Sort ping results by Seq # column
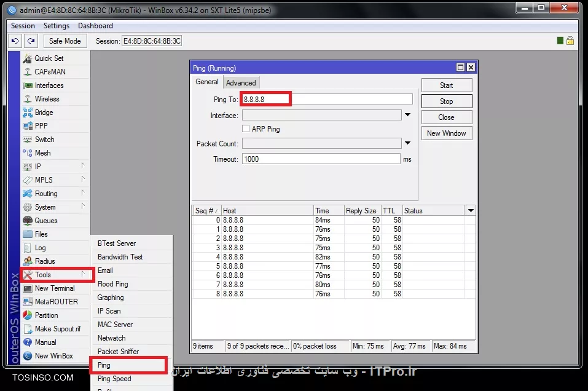Viewport: 588px width, 391px height. (206, 211)
